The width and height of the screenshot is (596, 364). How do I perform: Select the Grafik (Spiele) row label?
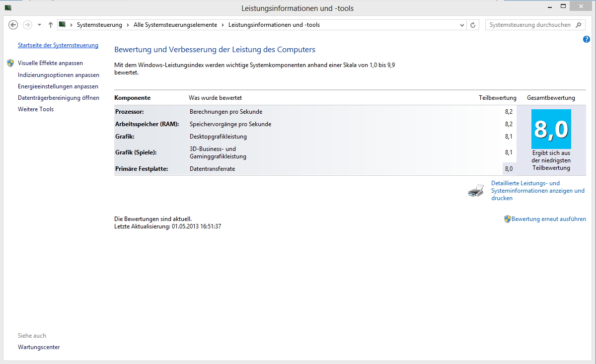(x=136, y=152)
